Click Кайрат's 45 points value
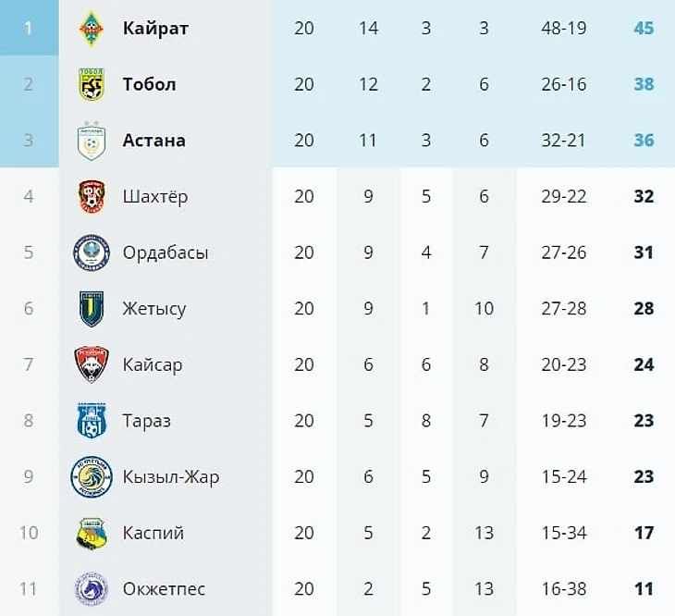675x616 pixels. (x=644, y=29)
